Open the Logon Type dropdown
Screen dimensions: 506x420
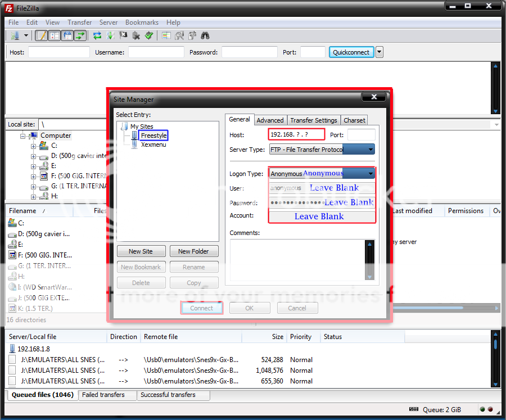click(322, 174)
